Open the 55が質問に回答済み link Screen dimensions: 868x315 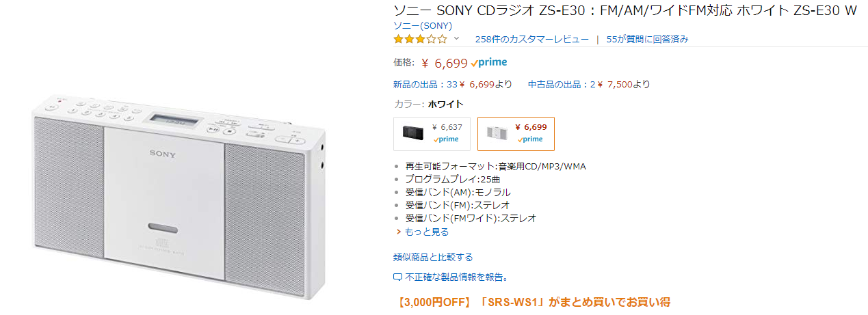coord(647,39)
